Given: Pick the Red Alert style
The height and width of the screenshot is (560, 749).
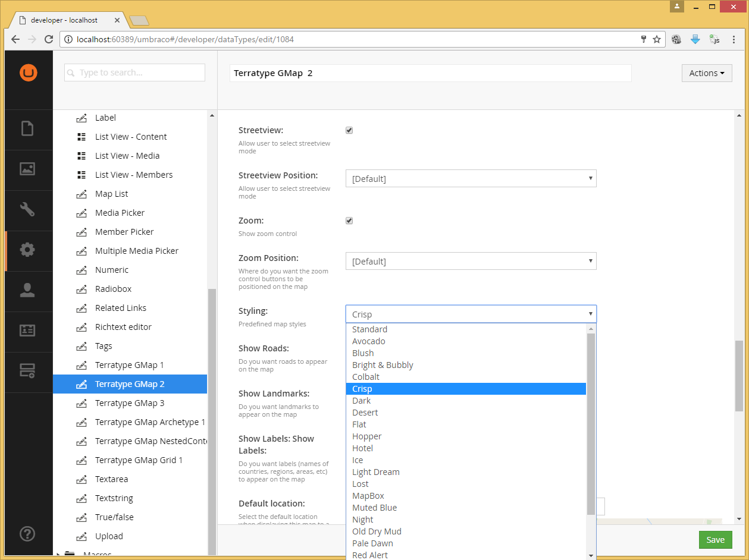Looking at the screenshot, I should [x=466, y=555].
